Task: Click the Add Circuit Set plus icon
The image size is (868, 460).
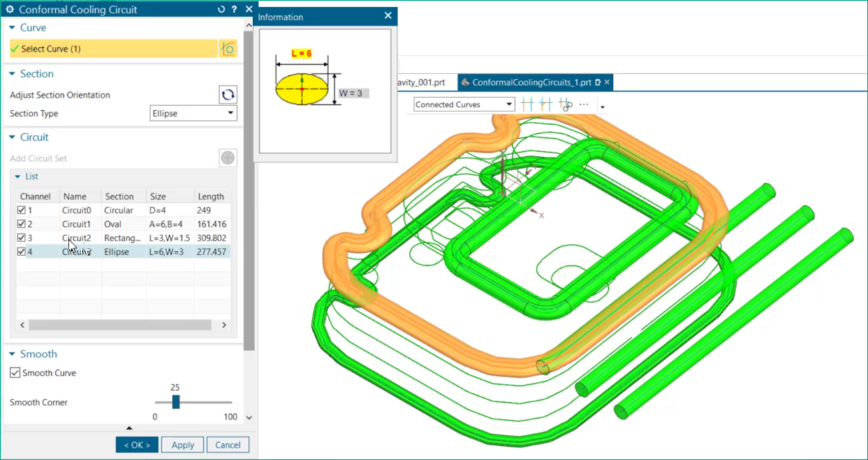Action: [227, 157]
